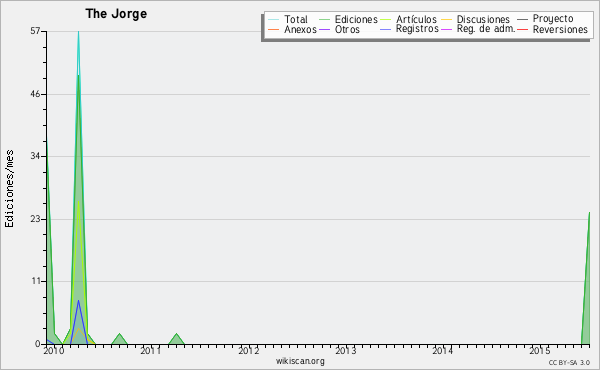Click the Ediciones/mes y-axis title
This screenshot has width=600, height=370.
pyautogui.click(x=9, y=189)
